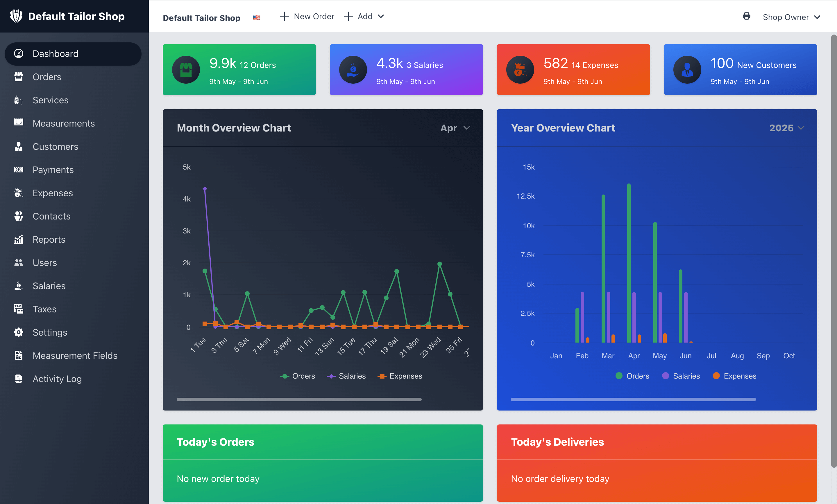Click the Expenses money bag card icon
This screenshot has width=837, height=504.
520,70
